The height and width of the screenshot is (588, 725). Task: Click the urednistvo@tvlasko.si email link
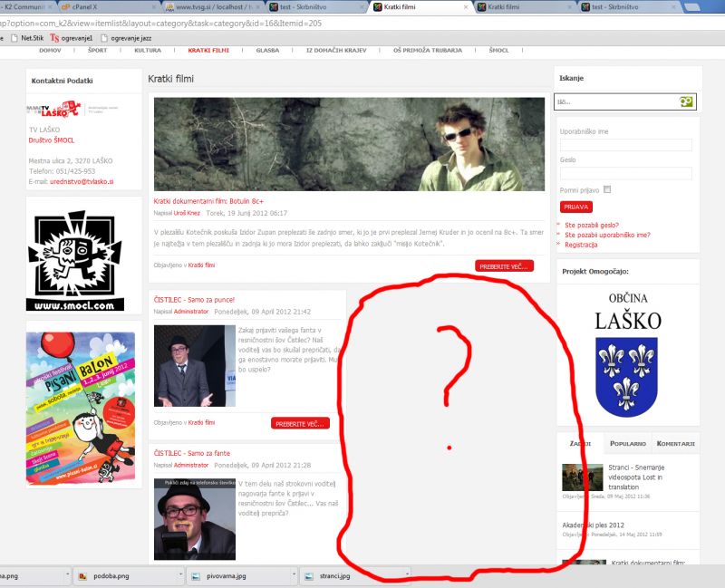click(x=82, y=181)
